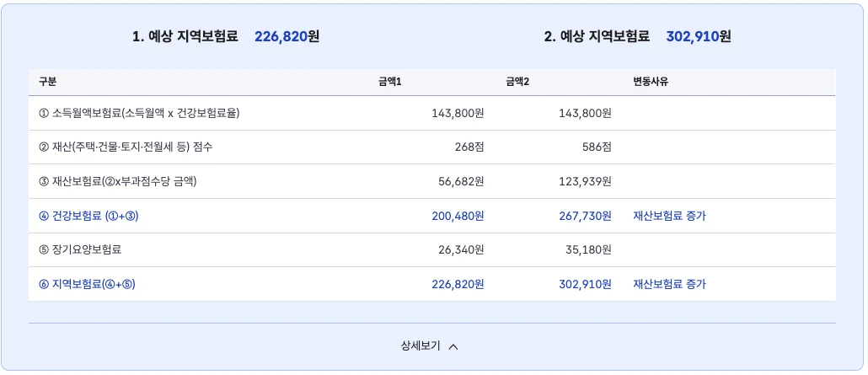Click the 268점 property score value
This screenshot has width=868, height=375.
point(471,147)
